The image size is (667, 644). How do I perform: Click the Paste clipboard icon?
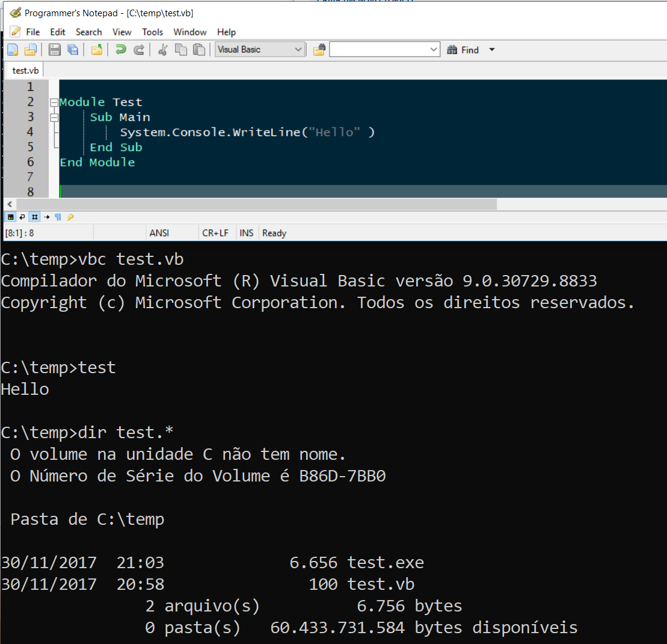coord(199,50)
